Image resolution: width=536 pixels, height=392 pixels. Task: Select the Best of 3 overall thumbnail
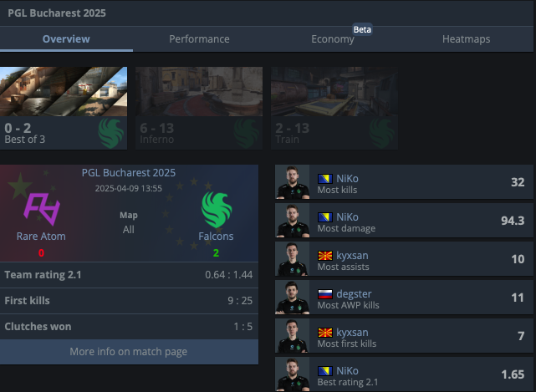[x=64, y=108]
